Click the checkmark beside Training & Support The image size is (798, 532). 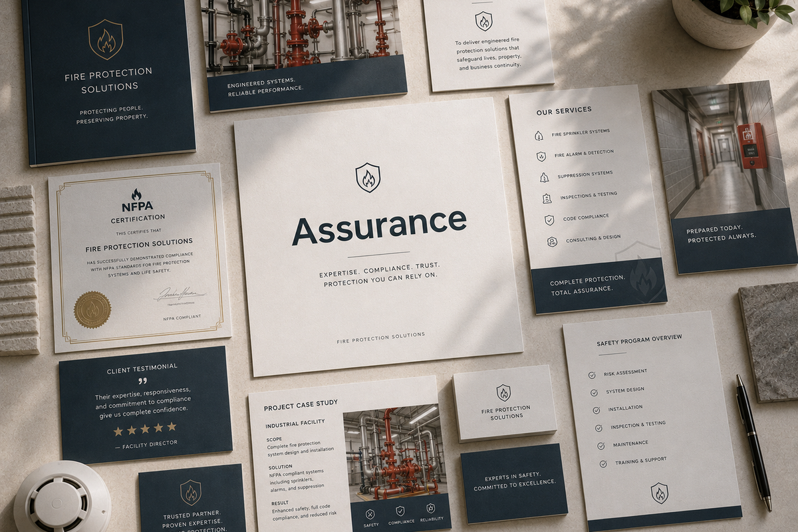(x=603, y=464)
